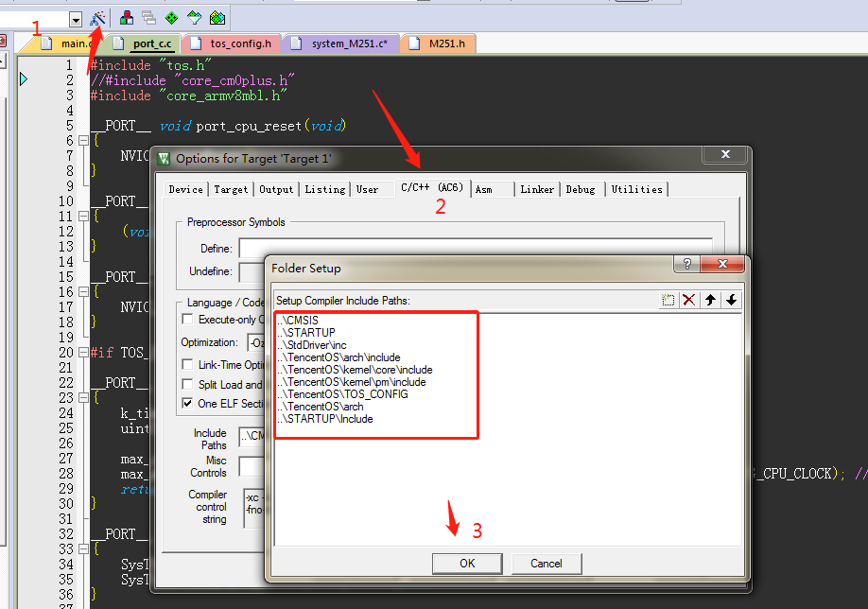The image size is (868, 609).
Task: Toggle the Execute-only Code checkbox
Action: point(187,320)
